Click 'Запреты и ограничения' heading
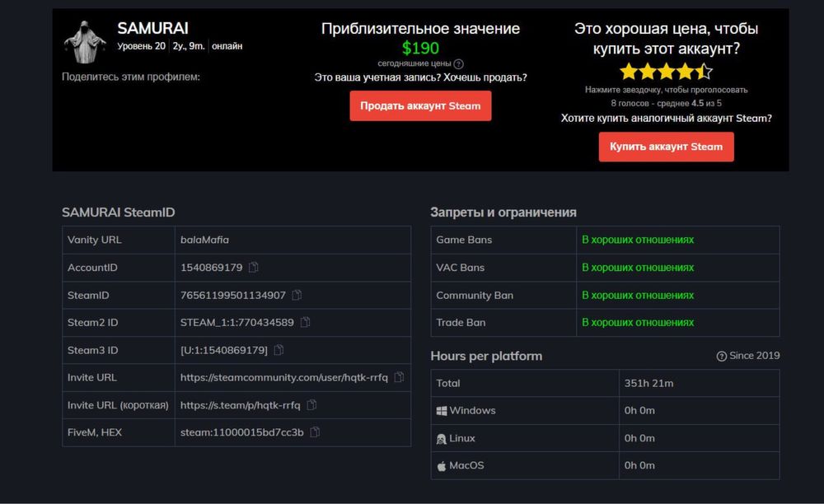Image resolution: width=824 pixels, height=504 pixels. [503, 212]
